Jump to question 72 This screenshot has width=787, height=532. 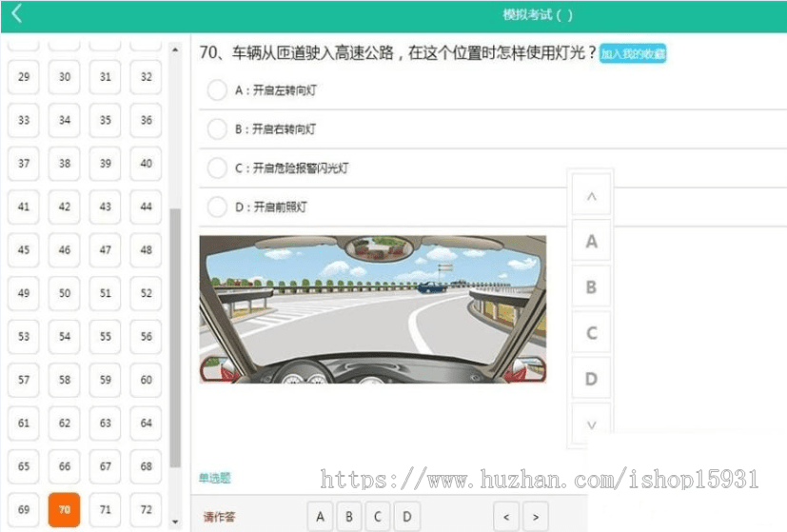coord(146,509)
